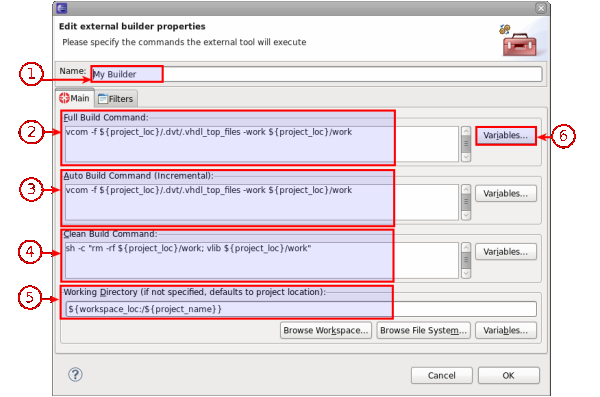Click the Name field containing My Builder
600x397 pixels.
(x=316, y=74)
